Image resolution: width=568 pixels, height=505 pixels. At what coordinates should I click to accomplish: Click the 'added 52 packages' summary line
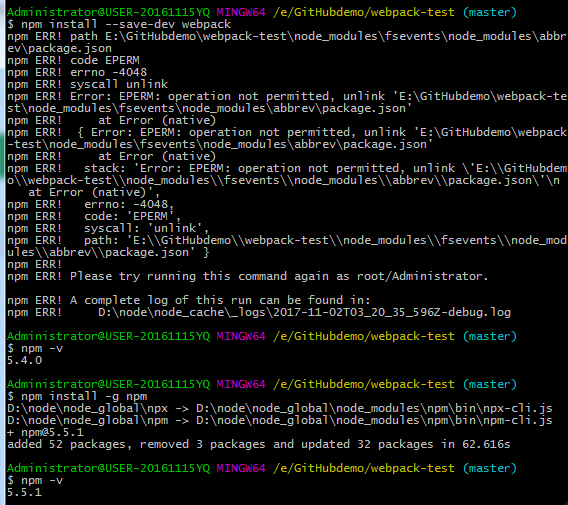coord(259,444)
